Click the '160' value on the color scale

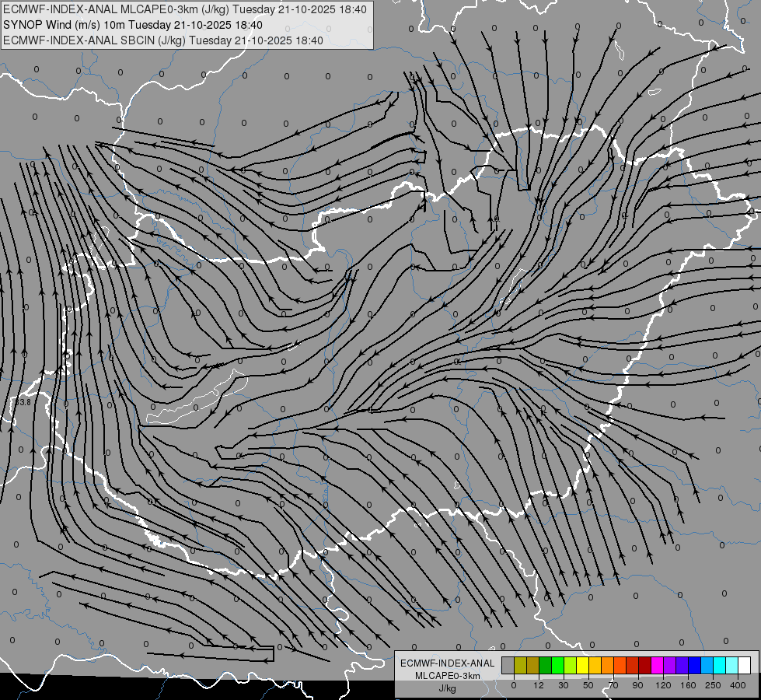[x=688, y=685]
